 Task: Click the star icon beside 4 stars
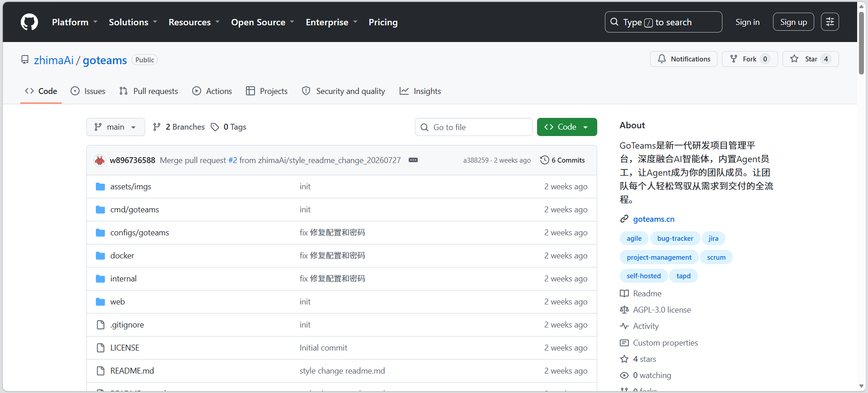(x=624, y=359)
